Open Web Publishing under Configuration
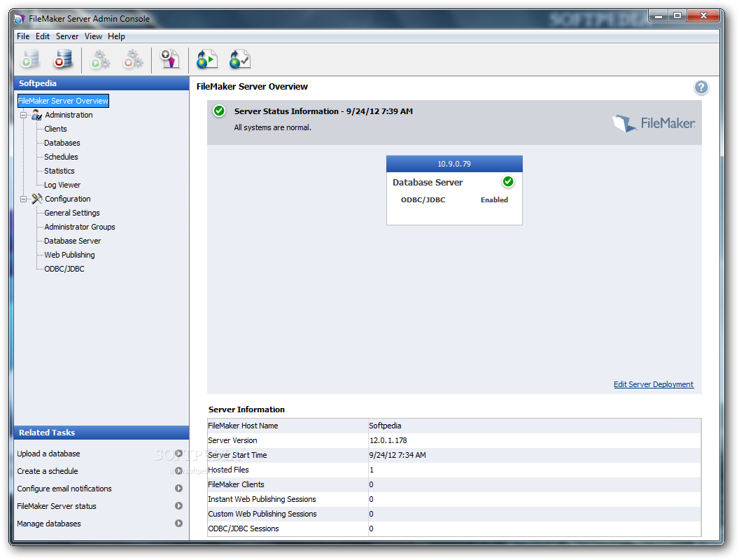739x560 pixels. tap(69, 255)
